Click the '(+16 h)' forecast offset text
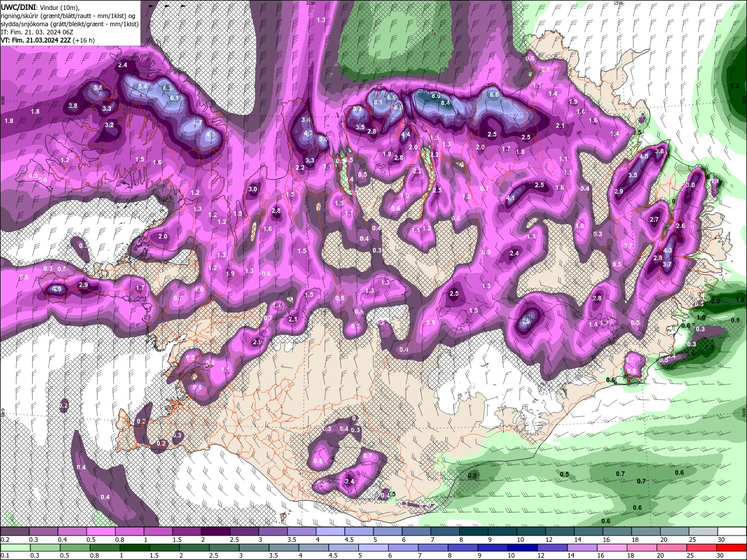Image resolution: width=747 pixels, height=560 pixels. (x=84, y=40)
